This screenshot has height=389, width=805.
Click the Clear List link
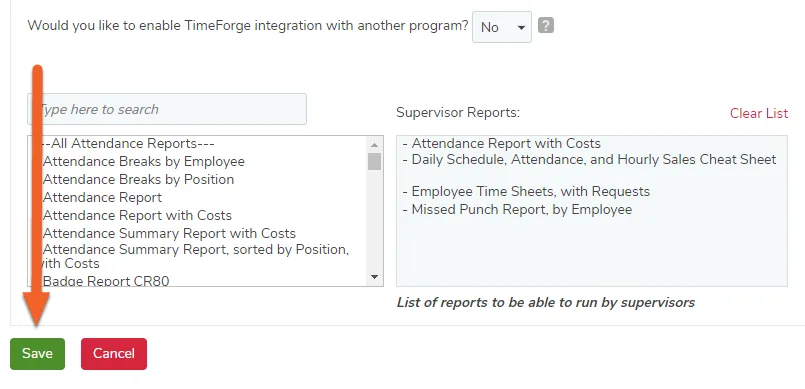[x=759, y=113]
